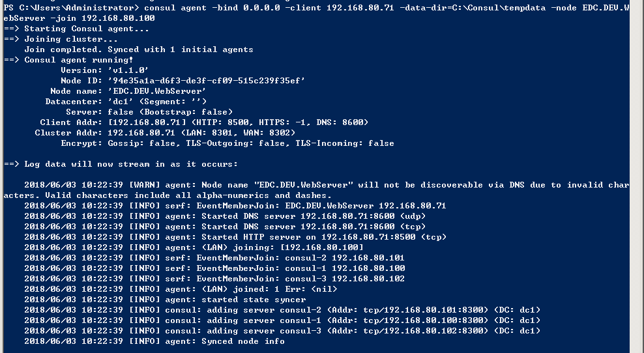Click the 'Starting Consul agent...' line

(87, 29)
